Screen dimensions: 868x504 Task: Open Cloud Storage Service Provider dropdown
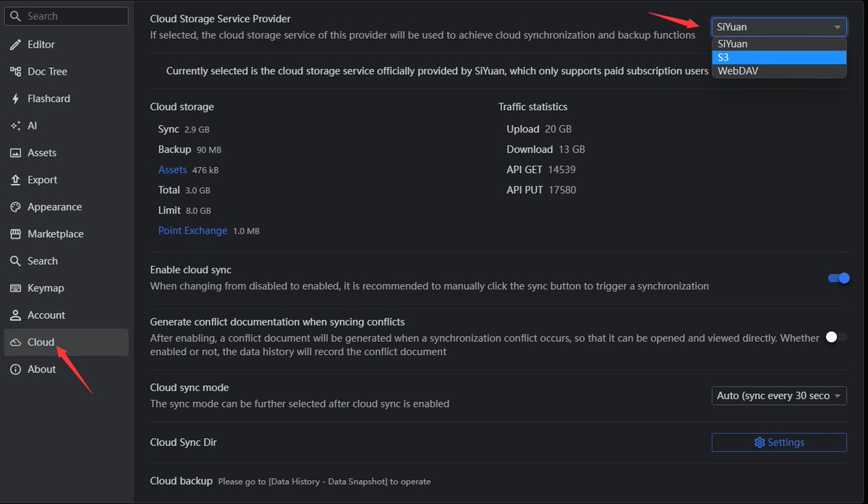(779, 27)
